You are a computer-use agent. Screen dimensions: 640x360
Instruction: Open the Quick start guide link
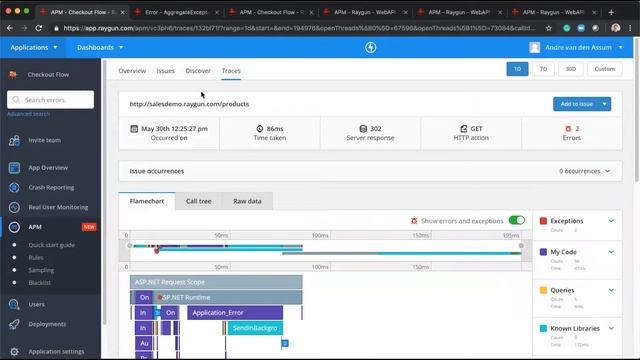coord(51,245)
